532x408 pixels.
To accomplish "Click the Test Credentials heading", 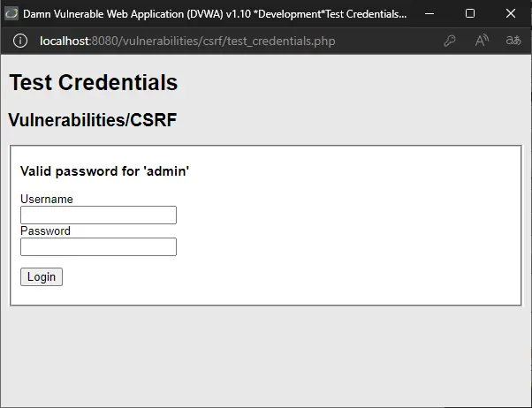I will [94, 82].
